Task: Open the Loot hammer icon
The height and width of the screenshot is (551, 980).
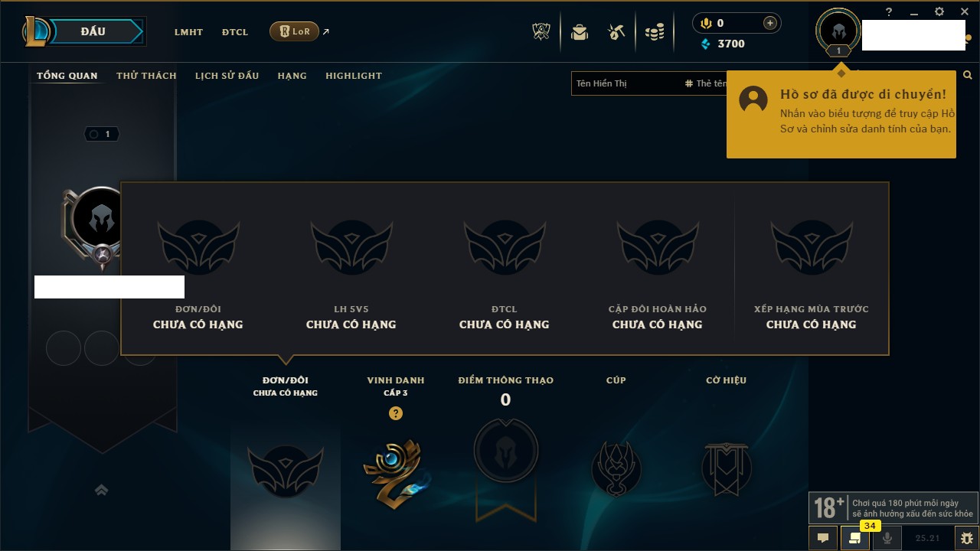Action: pos(616,32)
